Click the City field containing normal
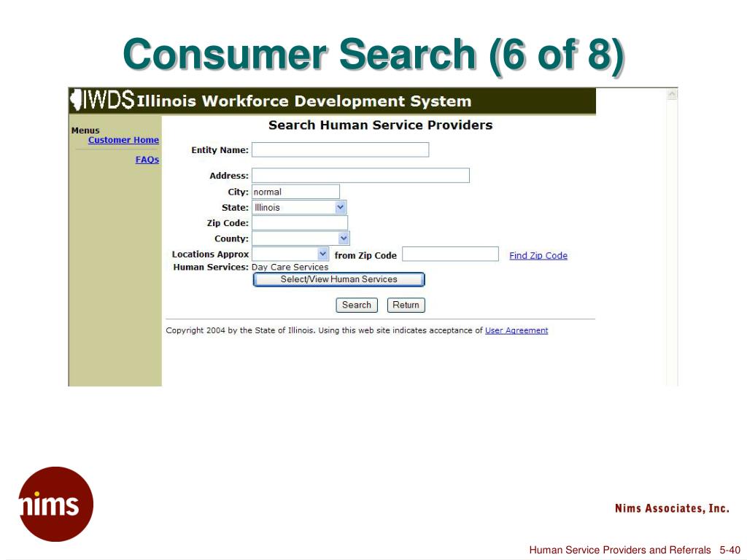The width and height of the screenshot is (747, 560). point(295,192)
